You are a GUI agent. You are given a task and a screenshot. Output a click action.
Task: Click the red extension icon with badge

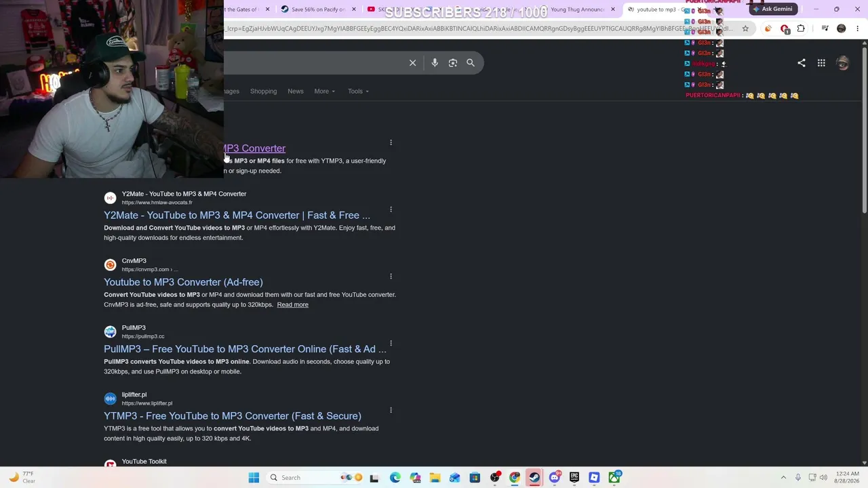785,28
